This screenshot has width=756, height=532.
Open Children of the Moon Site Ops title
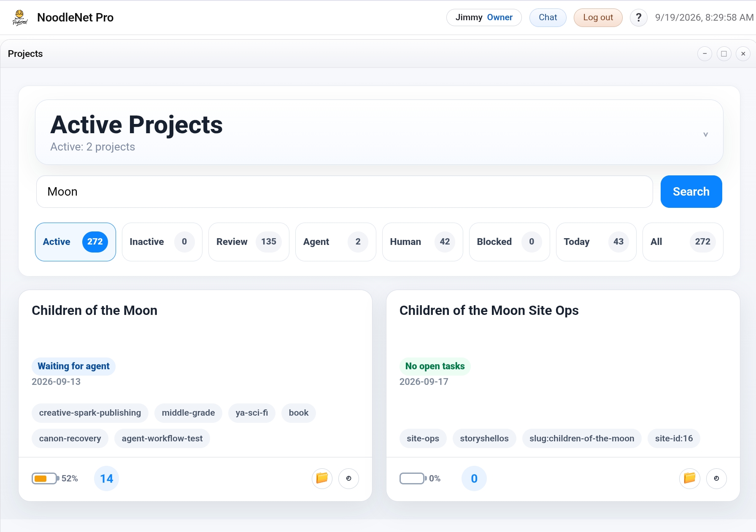click(489, 311)
